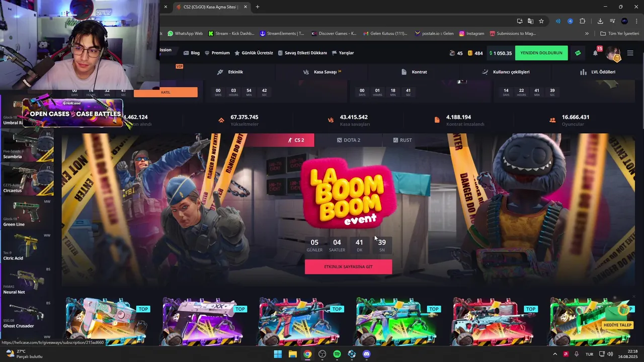Click the orange KATIL button
The width and height of the screenshot is (644, 362).
click(x=166, y=93)
